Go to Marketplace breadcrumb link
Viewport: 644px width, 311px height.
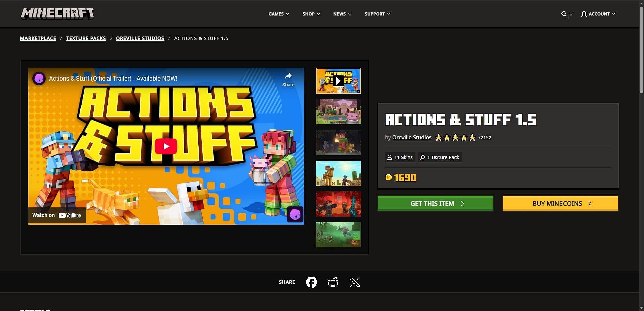(x=38, y=38)
